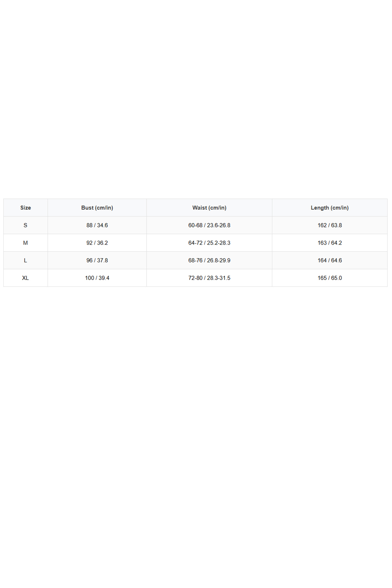392x588 pixels.
Task: Select the XL size cell
Action: tap(26, 278)
